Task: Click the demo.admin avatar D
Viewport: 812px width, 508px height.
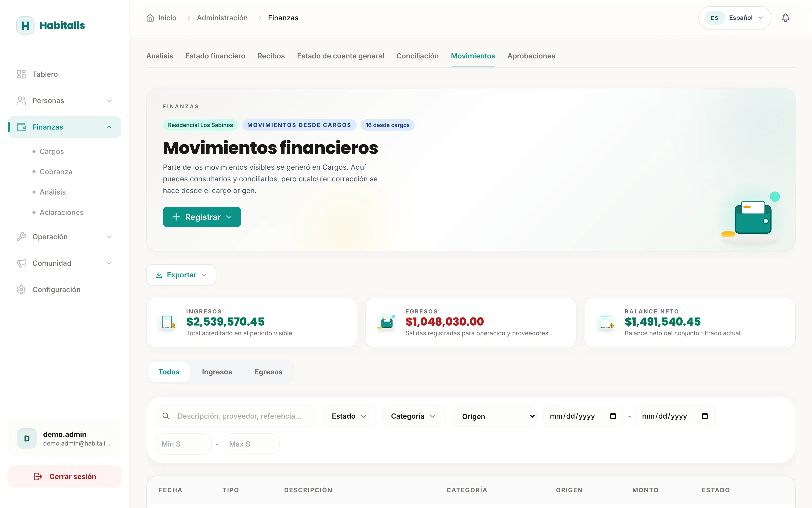Action: (27, 438)
